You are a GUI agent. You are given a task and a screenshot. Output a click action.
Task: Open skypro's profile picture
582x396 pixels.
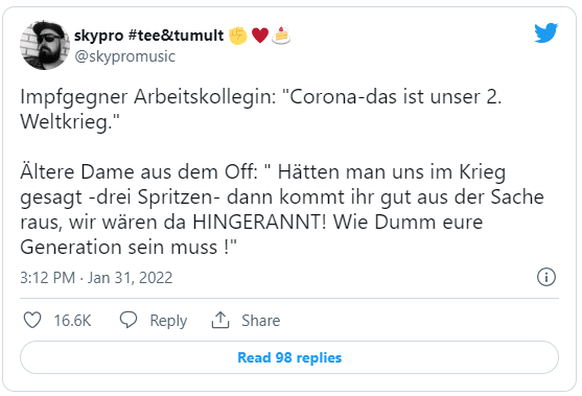click(45, 45)
